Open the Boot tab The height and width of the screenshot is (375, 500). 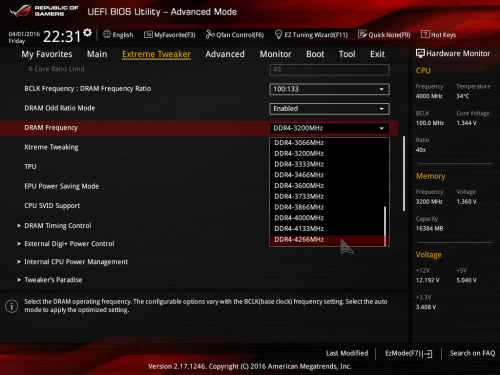click(315, 54)
